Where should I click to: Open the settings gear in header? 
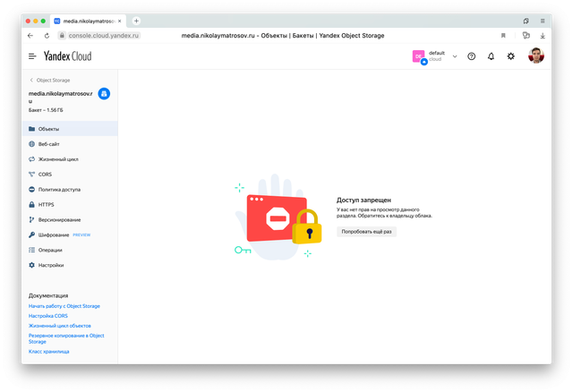click(510, 56)
